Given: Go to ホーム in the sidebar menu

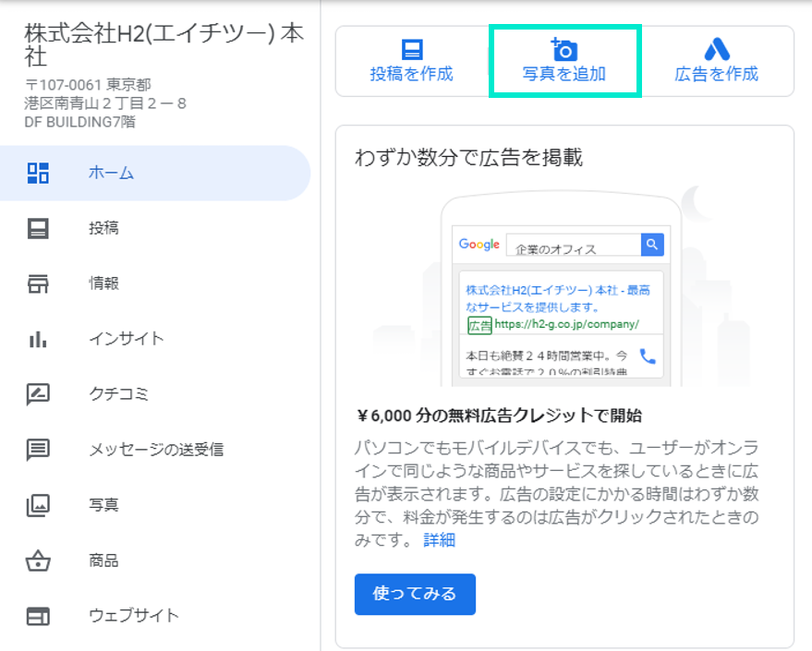Looking at the screenshot, I should coord(111,173).
